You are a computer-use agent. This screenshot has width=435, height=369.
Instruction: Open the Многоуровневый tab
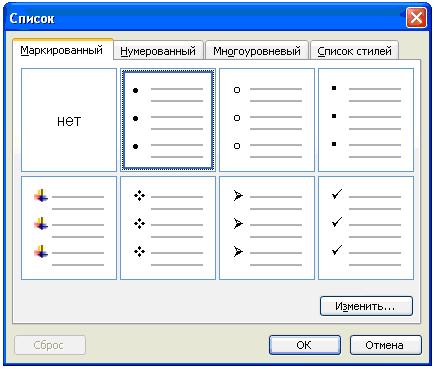pyautogui.click(x=257, y=51)
